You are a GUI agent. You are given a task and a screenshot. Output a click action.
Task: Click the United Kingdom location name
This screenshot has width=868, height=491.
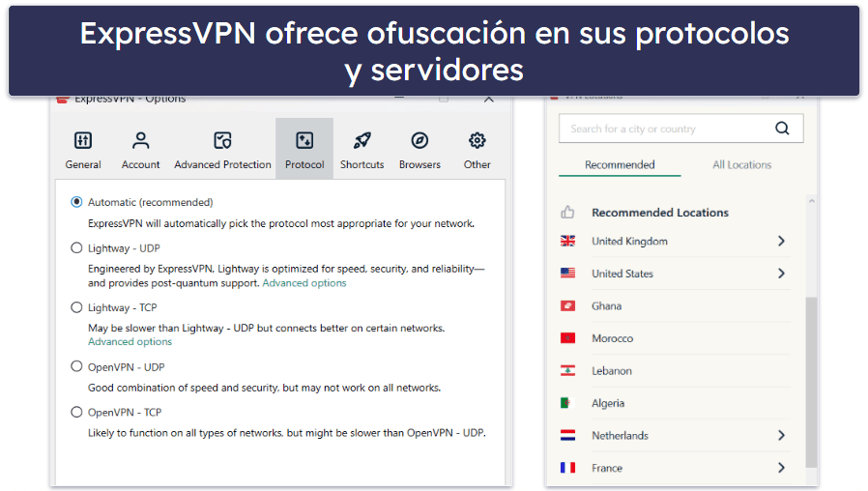tap(629, 241)
